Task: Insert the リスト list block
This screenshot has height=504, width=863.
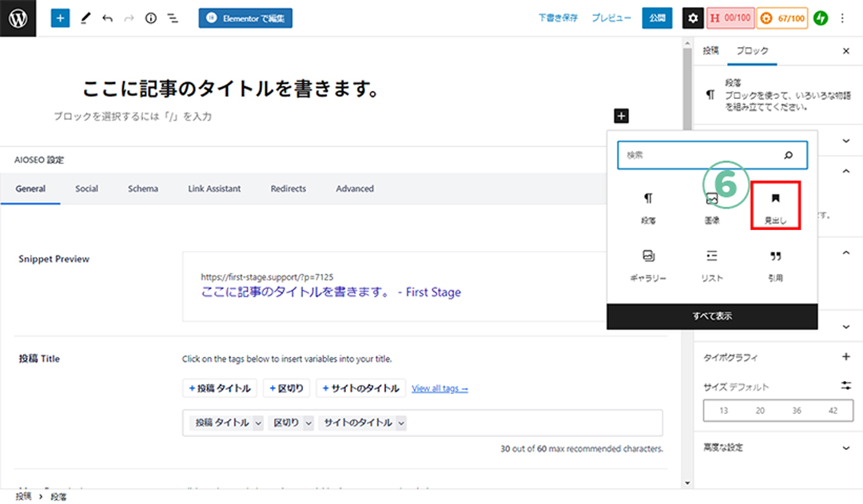Action: 711,264
